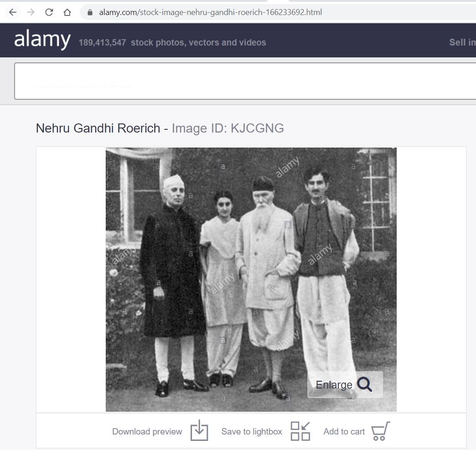Click the alamy logo
This screenshot has width=476, height=450.
[x=42, y=40]
